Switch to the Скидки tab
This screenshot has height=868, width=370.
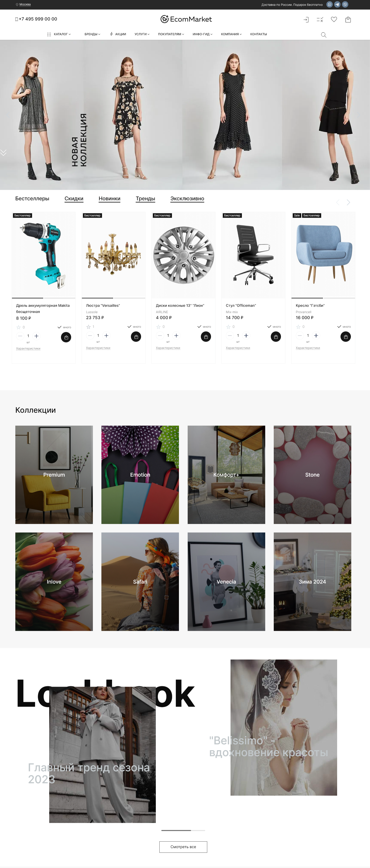click(74, 198)
